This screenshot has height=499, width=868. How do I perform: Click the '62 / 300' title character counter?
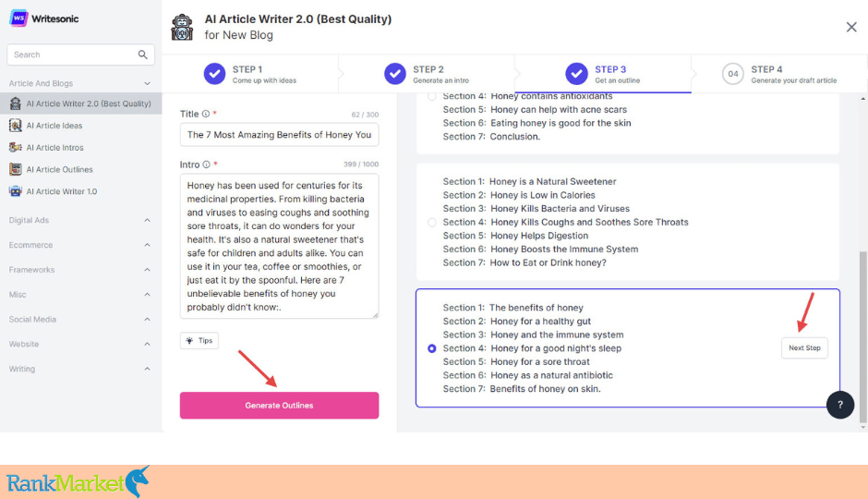[365, 115]
